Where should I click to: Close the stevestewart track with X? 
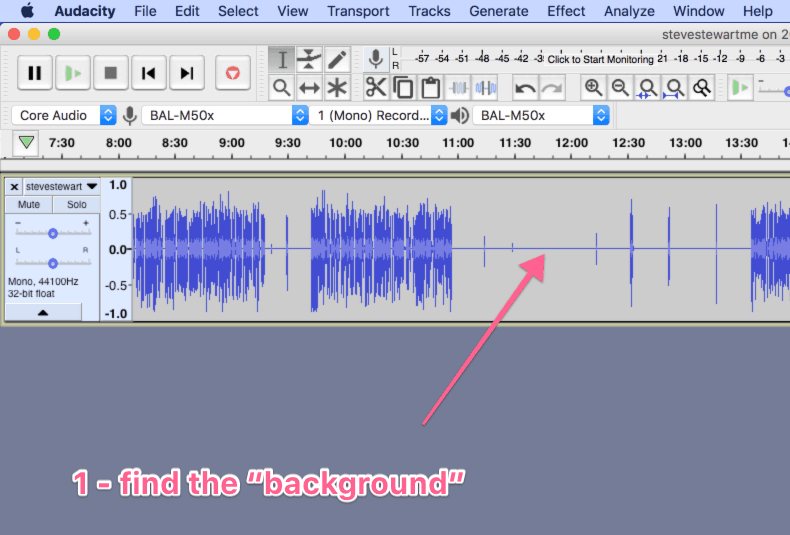(14, 187)
